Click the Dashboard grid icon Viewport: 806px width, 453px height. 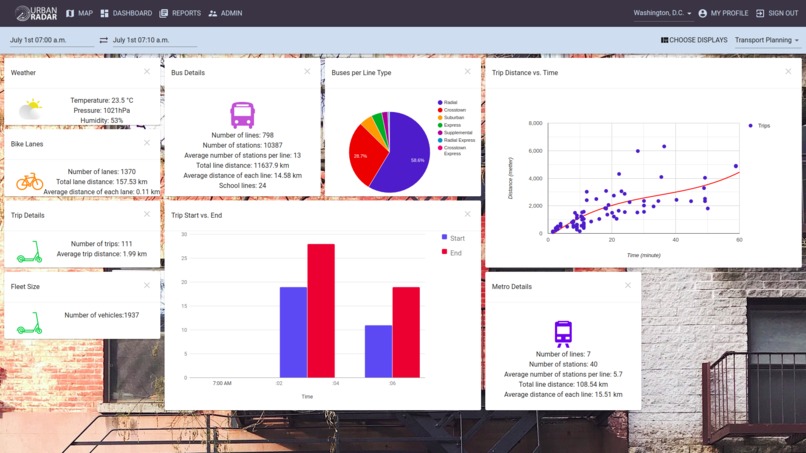coord(104,13)
